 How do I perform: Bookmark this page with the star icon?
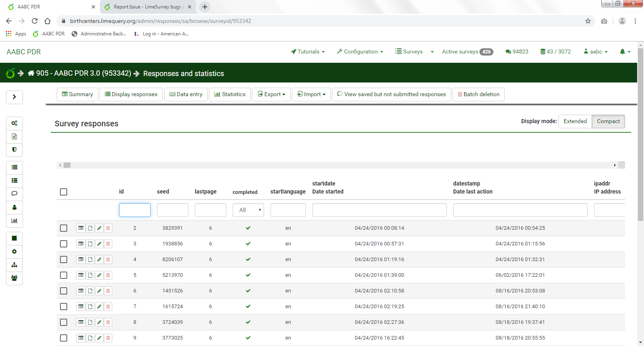(588, 21)
